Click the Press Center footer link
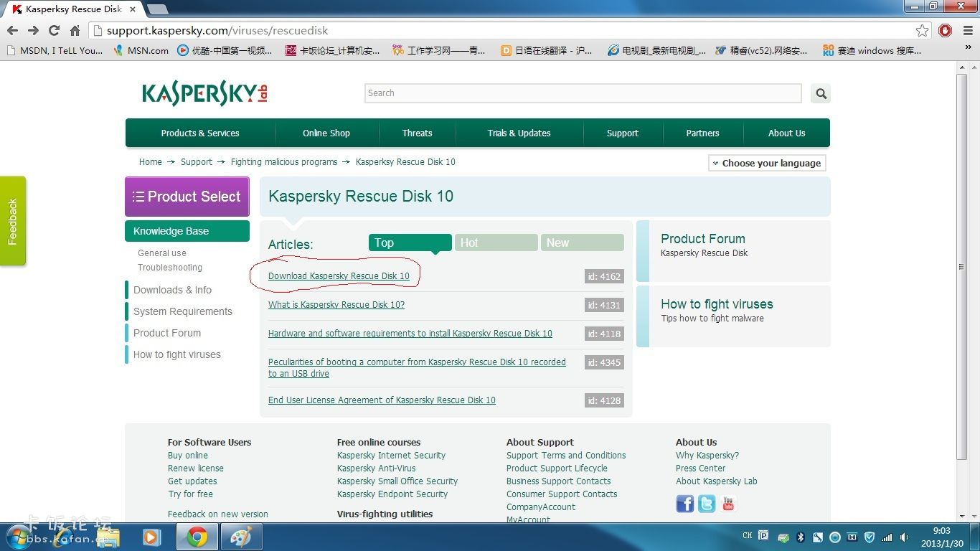 tap(700, 468)
